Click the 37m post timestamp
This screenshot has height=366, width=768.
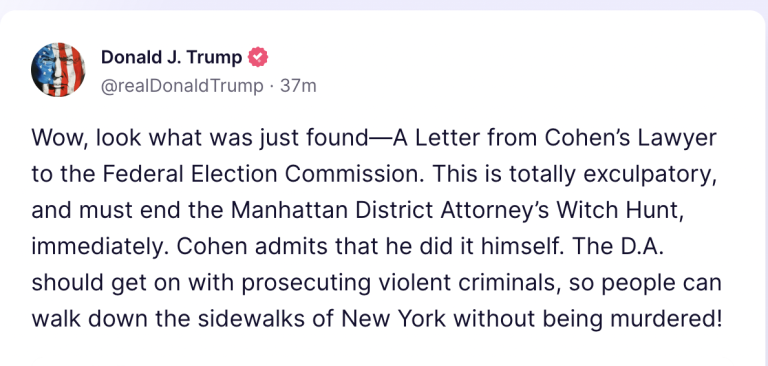tap(298, 86)
